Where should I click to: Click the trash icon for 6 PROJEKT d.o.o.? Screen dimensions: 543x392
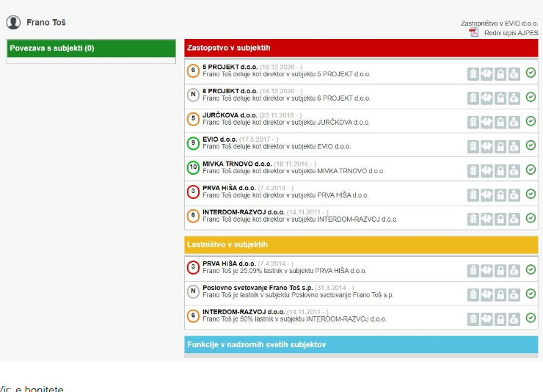pos(473,97)
